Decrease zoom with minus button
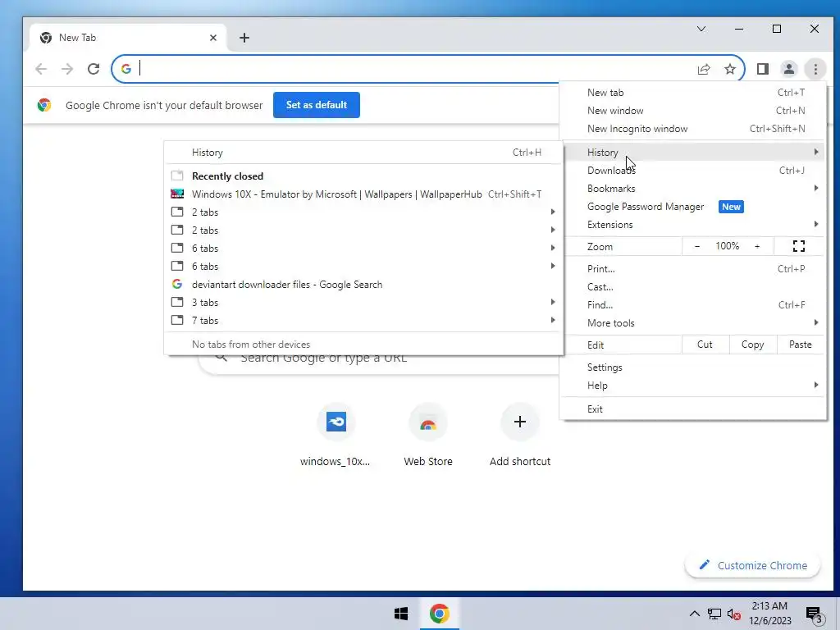The height and width of the screenshot is (630, 840). [x=697, y=246]
